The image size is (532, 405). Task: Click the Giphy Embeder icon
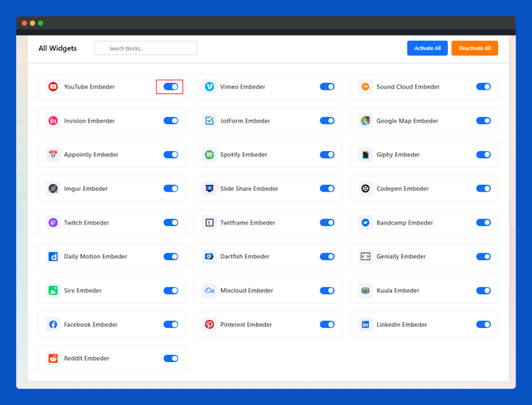point(365,154)
